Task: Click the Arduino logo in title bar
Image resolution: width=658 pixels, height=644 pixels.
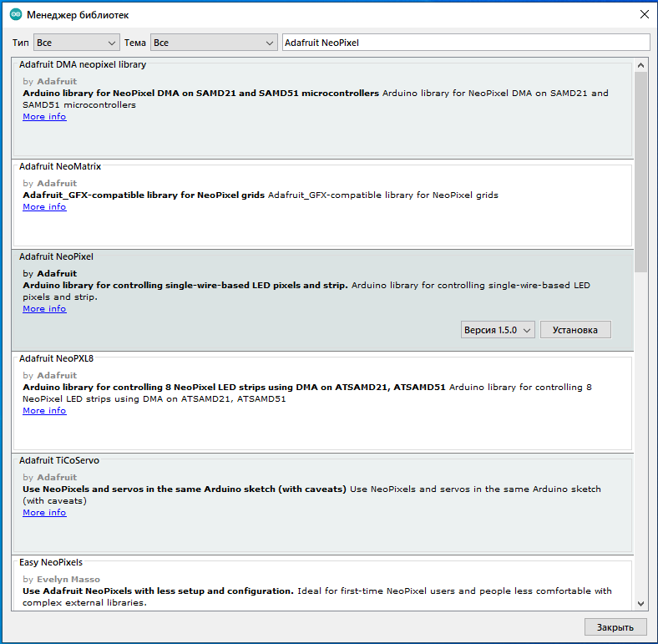Action: 16,15
